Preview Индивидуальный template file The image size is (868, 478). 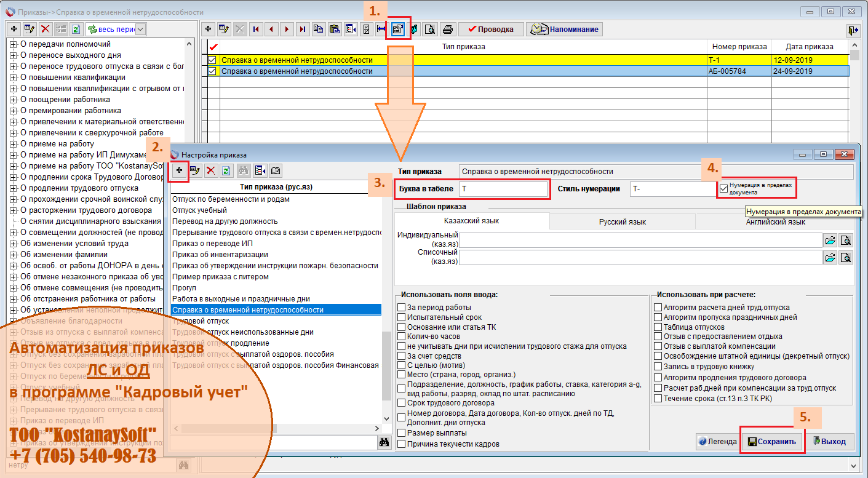tap(846, 241)
